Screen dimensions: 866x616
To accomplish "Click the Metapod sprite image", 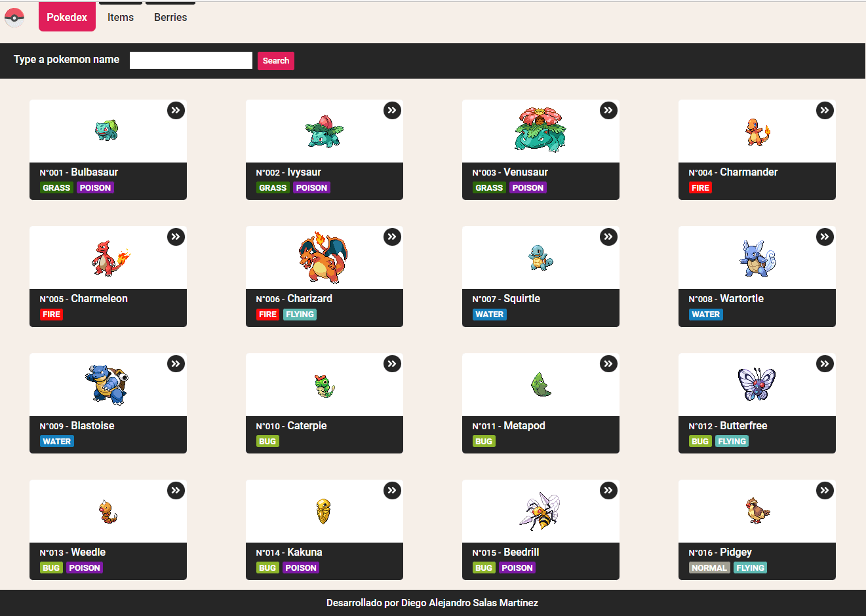I will click(541, 384).
